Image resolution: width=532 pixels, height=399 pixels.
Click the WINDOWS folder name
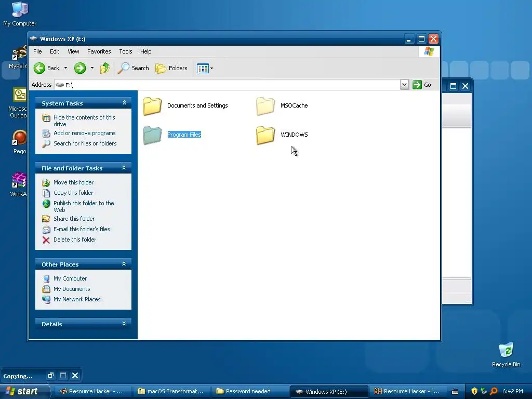pos(294,135)
